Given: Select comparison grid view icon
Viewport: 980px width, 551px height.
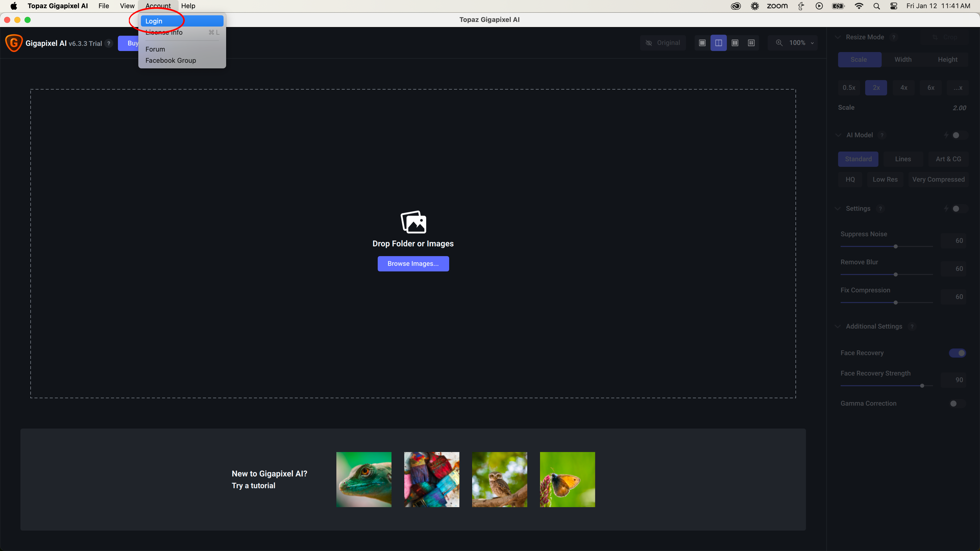Looking at the screenshot, I should tap(751, 43).
